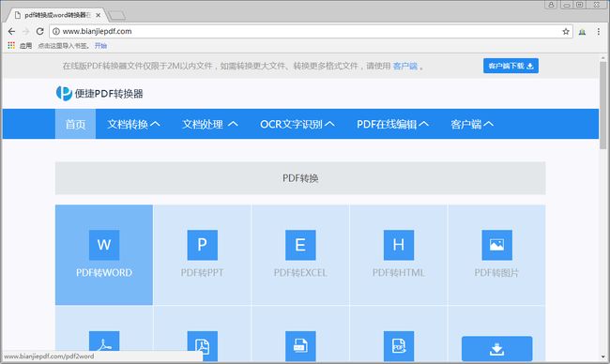This screenshot has width=610, height=364.
Task: Click the 应用 bookmarks label
Action: [25, 45]
